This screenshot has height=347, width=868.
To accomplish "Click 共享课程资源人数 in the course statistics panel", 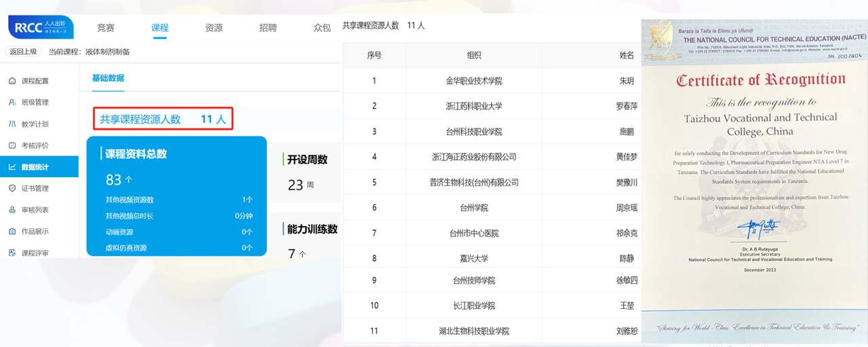I will (140, 119).
